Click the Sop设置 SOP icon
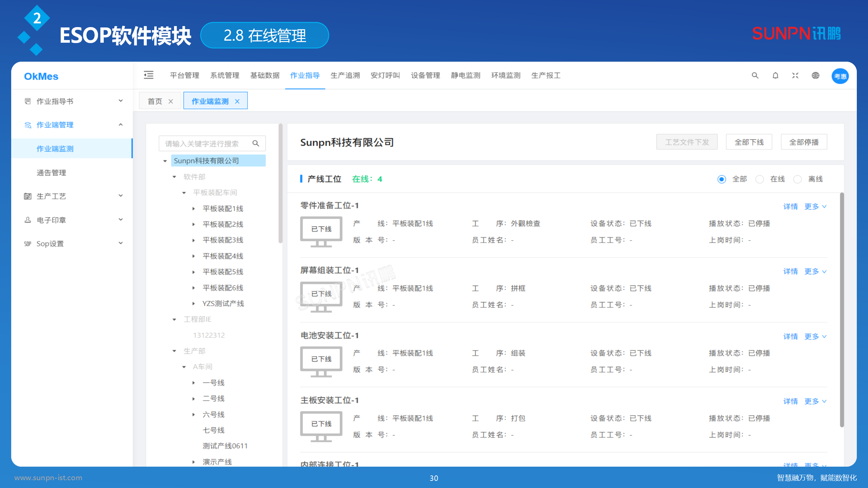868x488 pixels. (x=28, y=243)
